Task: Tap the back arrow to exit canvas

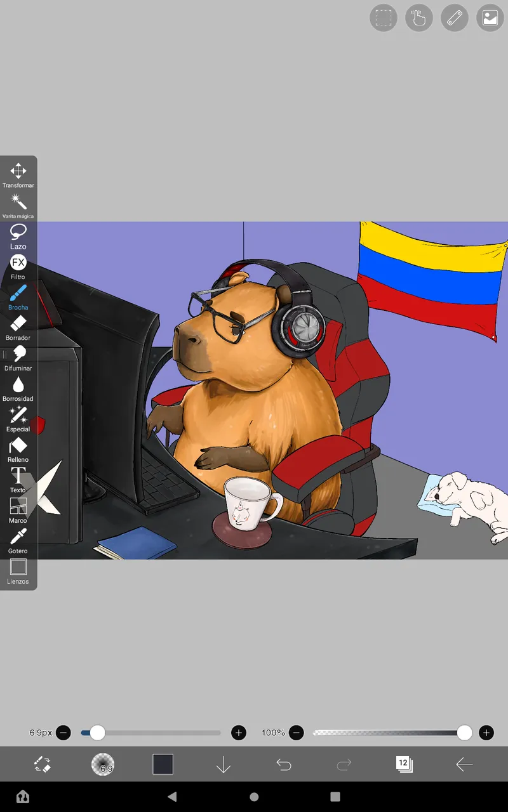Action: 464,764
